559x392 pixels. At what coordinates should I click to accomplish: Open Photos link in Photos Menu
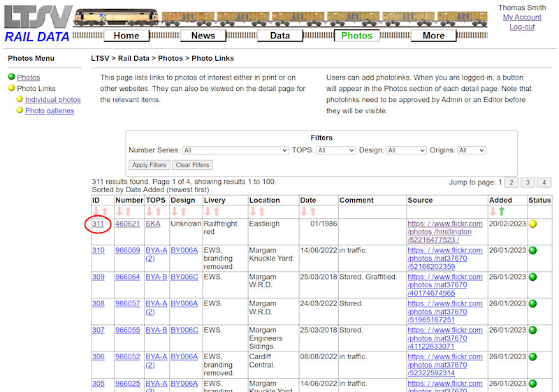click(29, 78)
